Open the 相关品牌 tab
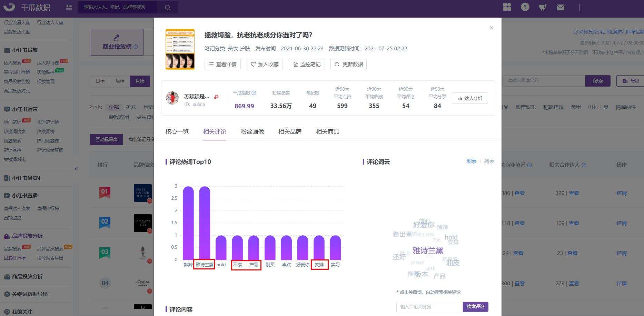Screen dimensions: 644x316 coord(290,131)
